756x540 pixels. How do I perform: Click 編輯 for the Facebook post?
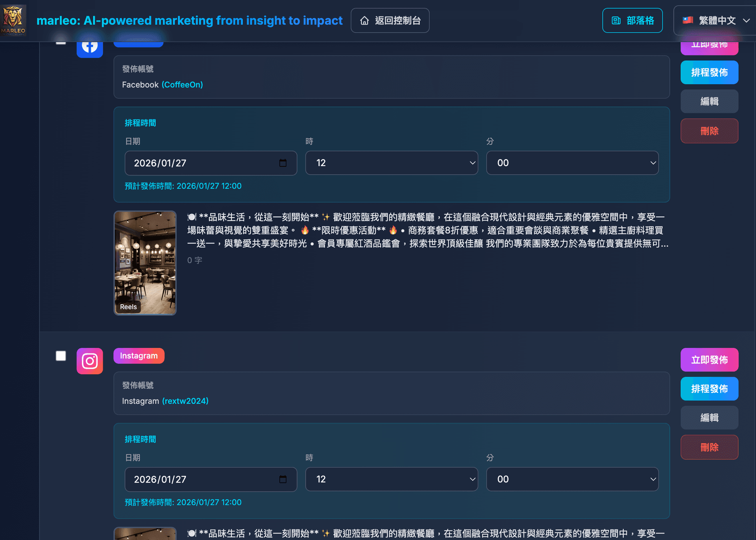tap(710, 102)
